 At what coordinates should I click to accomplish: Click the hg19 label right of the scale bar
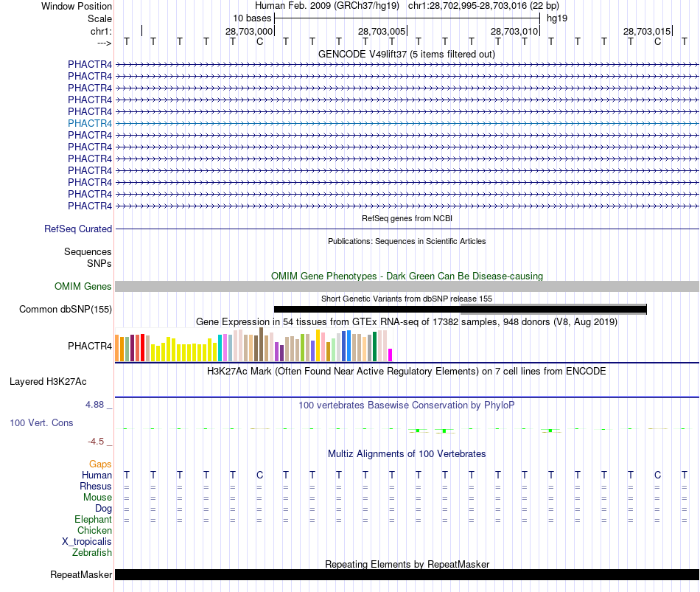coord(557,18)
